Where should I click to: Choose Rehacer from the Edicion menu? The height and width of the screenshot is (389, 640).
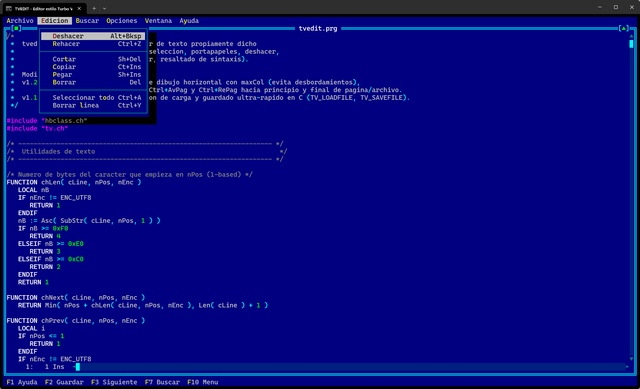pyautogui.click(x=93, y=44)
